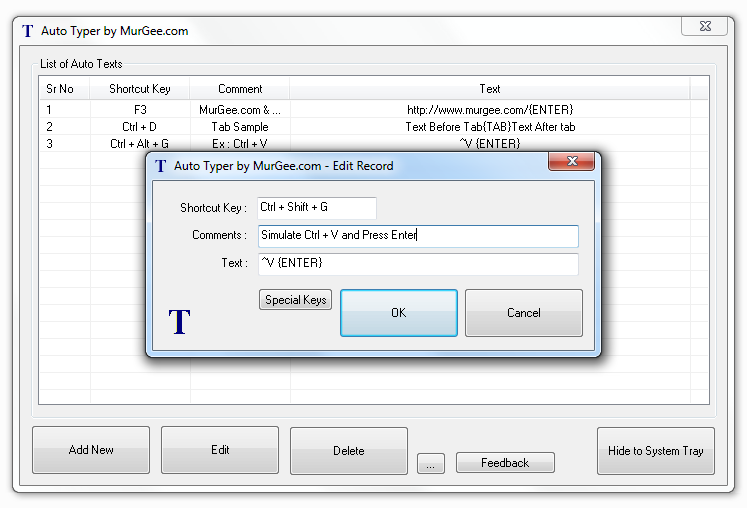The height and width of the screenshot is (508, 747).
Task: Cancel the Edit Record dialog
Action: point(524,313)
